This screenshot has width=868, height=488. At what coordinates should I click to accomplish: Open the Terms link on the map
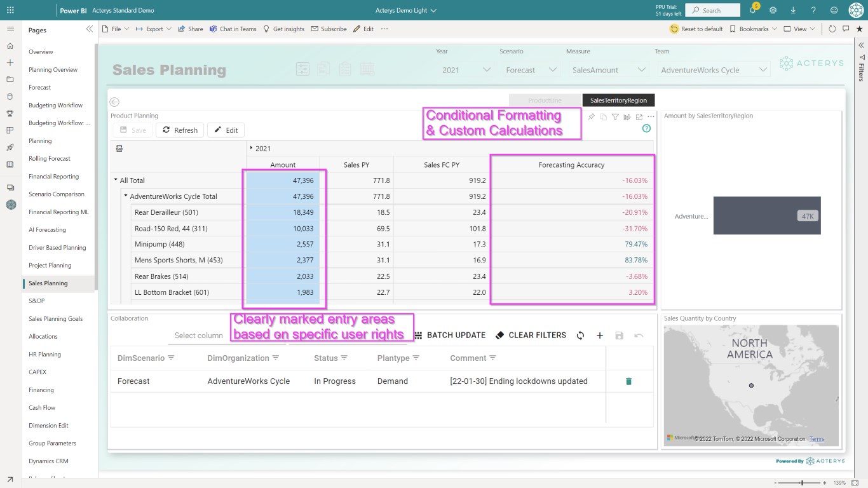(x=817, y=439)
